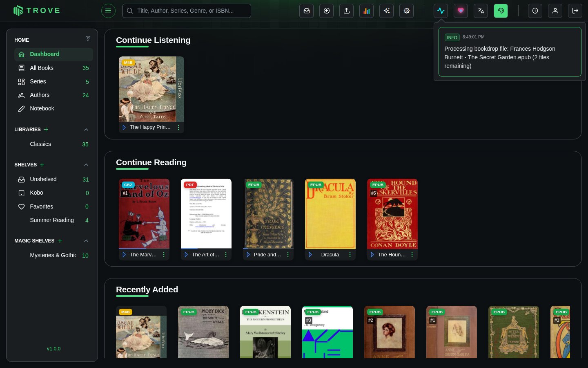Open the activity log pulse icon
This screenshot has height=368, width=588.
pos(441,11)
